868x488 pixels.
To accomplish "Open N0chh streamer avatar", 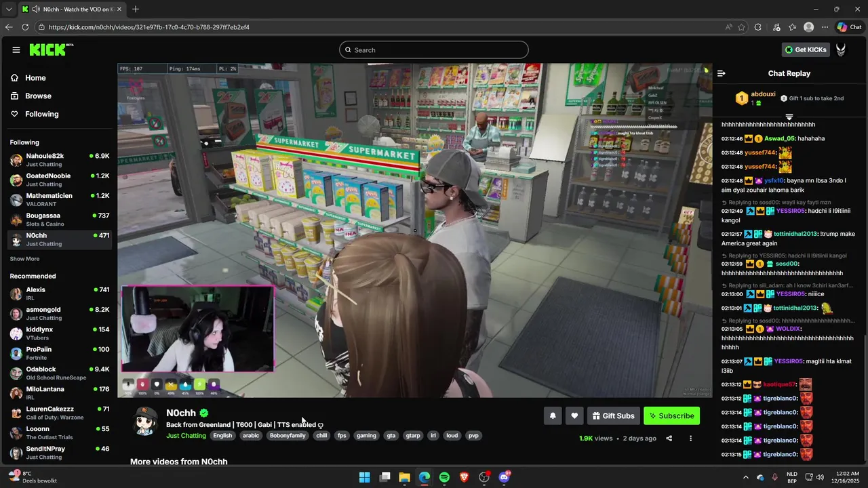I will click(144, 422).
